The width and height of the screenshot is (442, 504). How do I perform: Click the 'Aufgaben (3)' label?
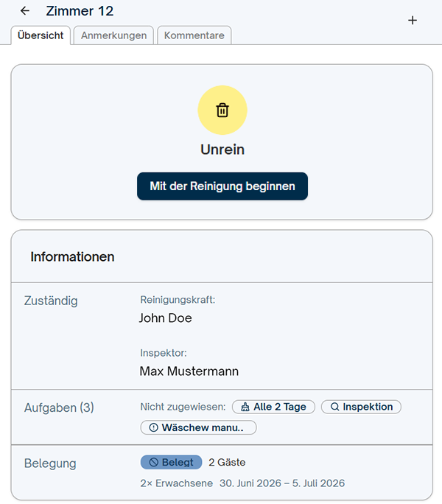pyautogui.click(x=59, y=407)
